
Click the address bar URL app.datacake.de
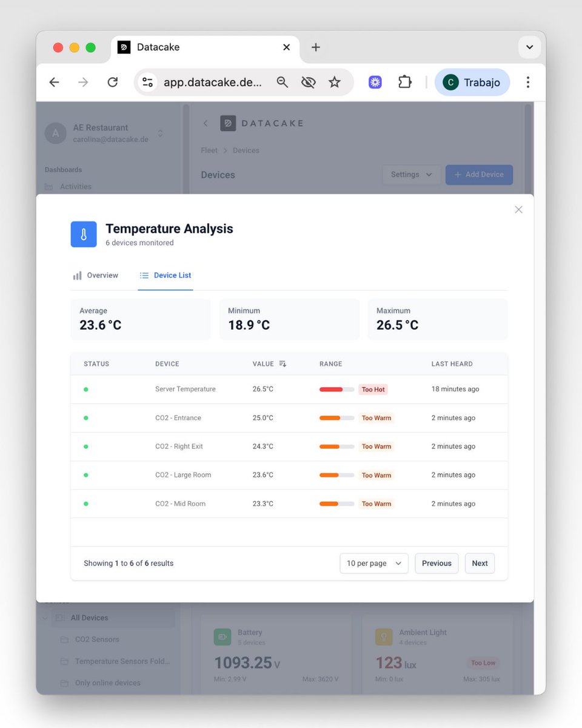click(212, 83)
